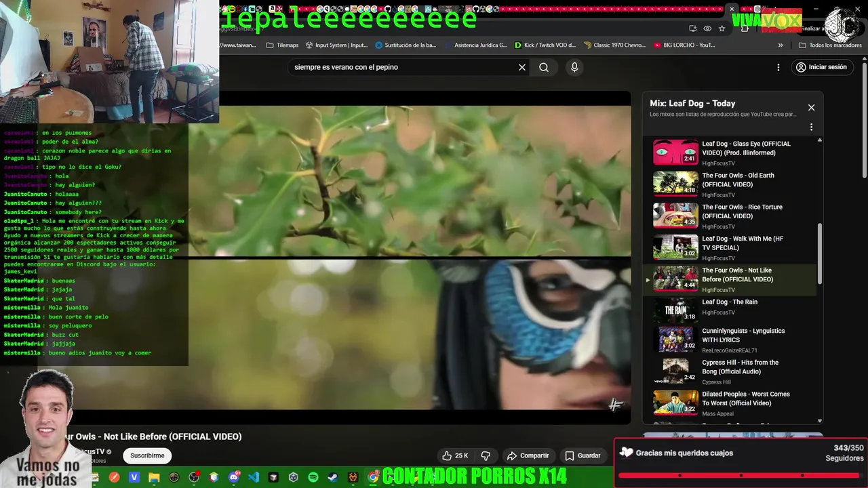Open Kick / Twitch VOD d... bookmark
The image size is (868, 488).
(x=545, y=45)
